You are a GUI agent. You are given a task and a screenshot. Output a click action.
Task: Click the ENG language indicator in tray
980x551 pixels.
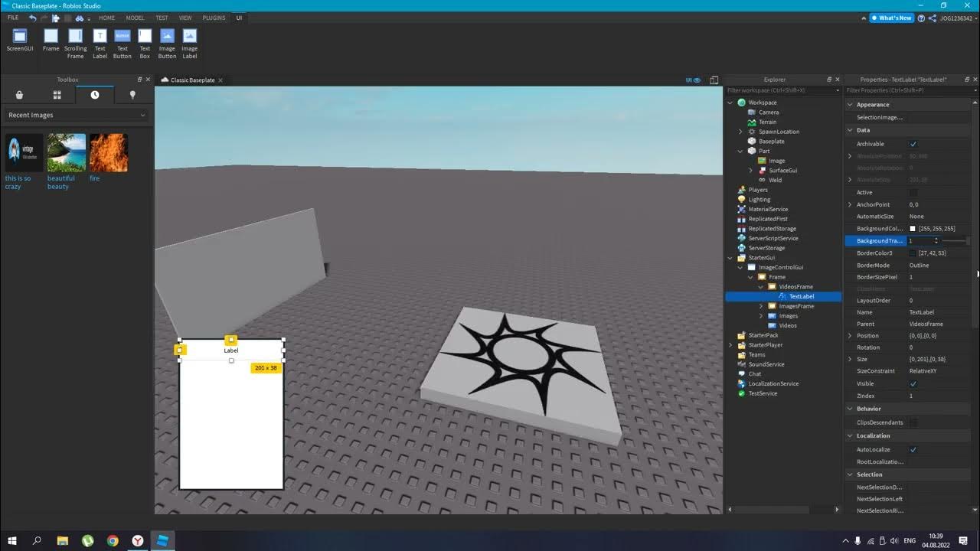click(910, 540)
